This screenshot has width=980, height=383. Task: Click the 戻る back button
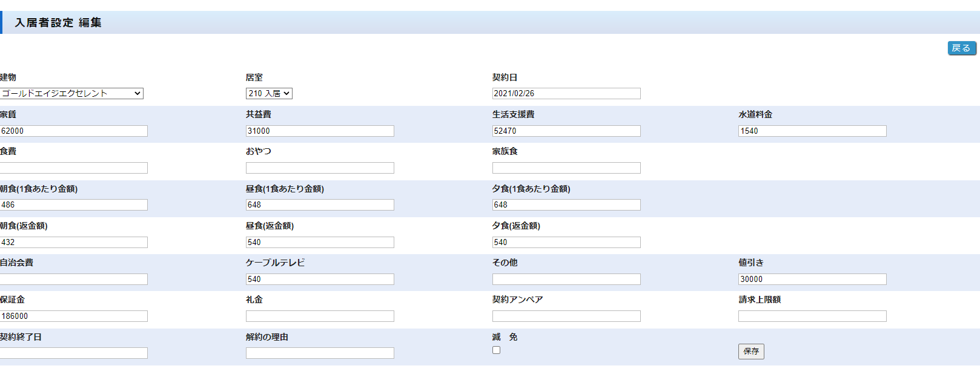(x=961, y=48)
